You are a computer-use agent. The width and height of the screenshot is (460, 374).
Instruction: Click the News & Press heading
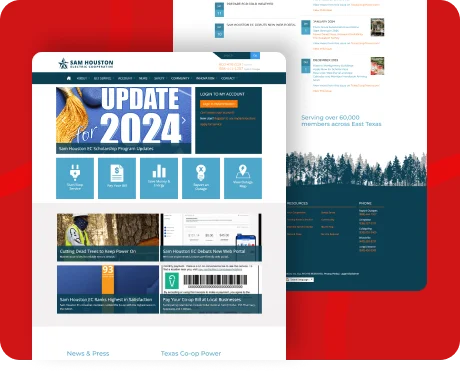88,353
